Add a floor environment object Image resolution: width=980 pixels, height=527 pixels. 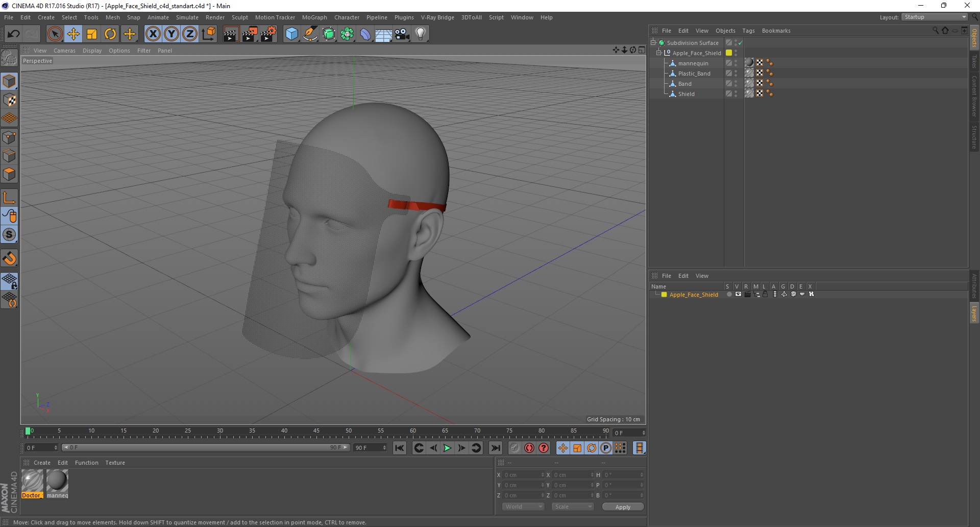click(x=384, y=34)
